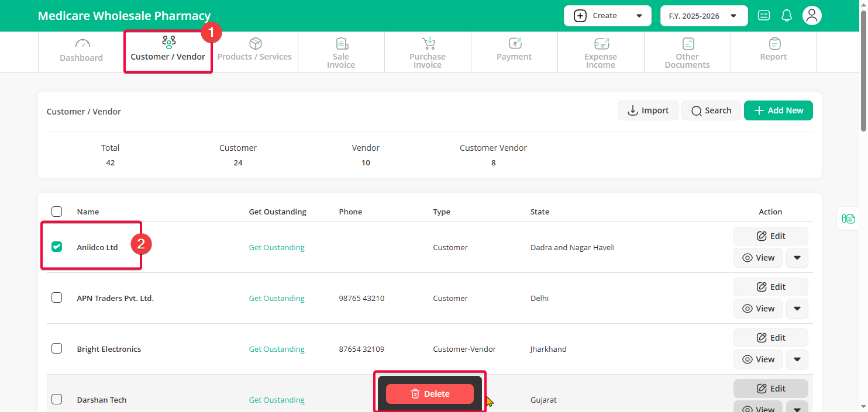Tick the APN Traders Pvt. Ltd. checkbox
The width and height of the screenshot is (868, 412).
coord(57,297)
